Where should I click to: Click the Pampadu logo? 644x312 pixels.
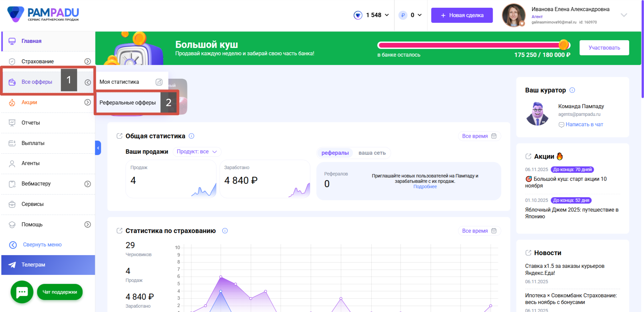[x=43, y=14]
